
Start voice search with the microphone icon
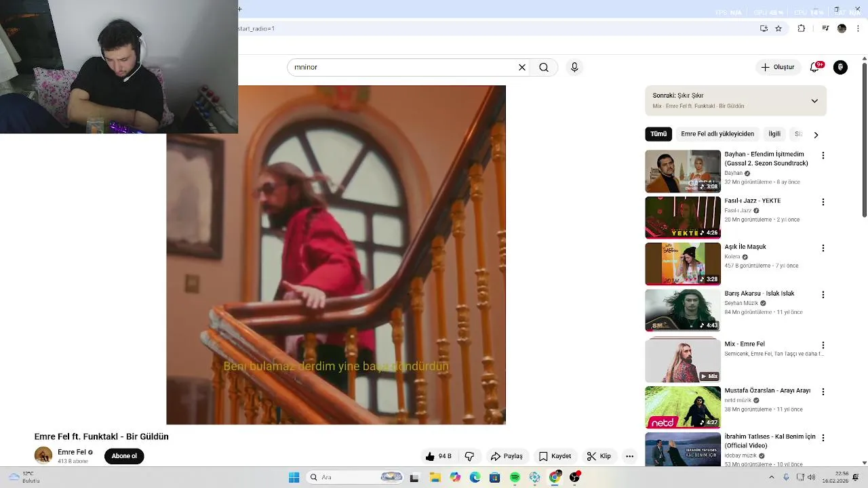click(574, 67)
